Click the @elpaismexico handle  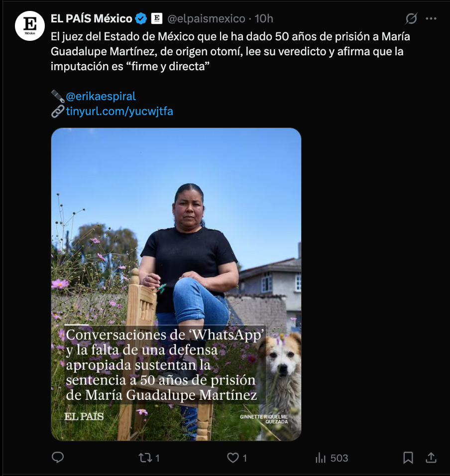[206, 19]
